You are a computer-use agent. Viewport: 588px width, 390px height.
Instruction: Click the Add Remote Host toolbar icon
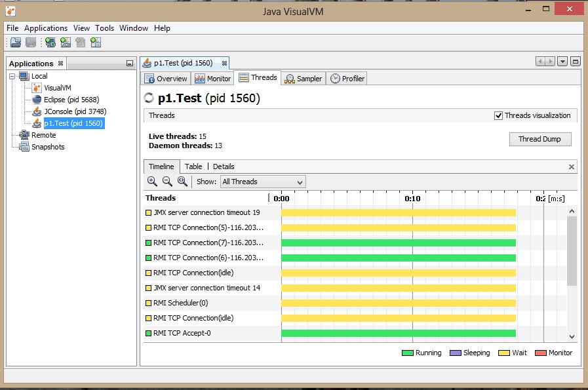click(x=50, y=42)
